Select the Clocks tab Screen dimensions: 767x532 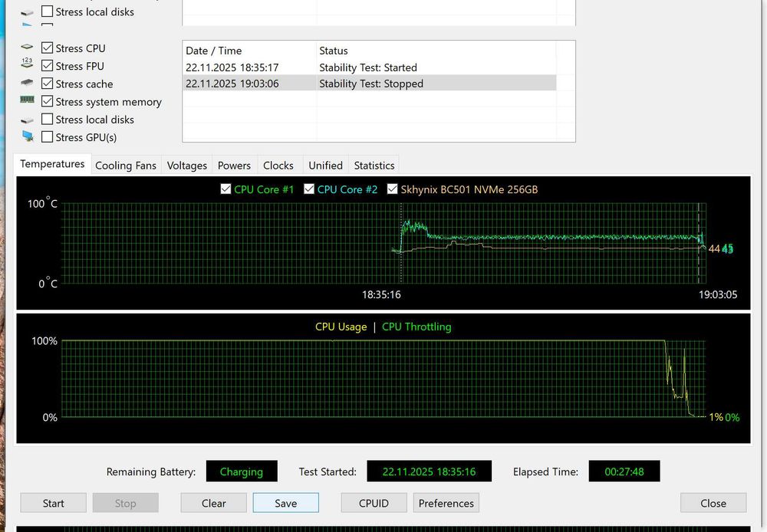click(x=278, y=166)
